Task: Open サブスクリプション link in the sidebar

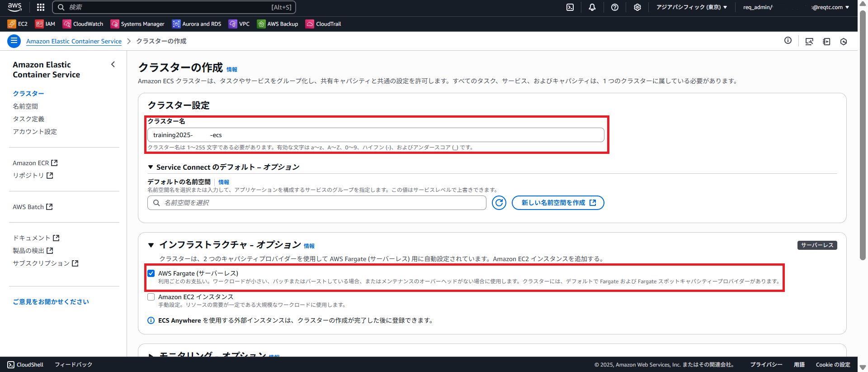Action: [x=45, y=263]
